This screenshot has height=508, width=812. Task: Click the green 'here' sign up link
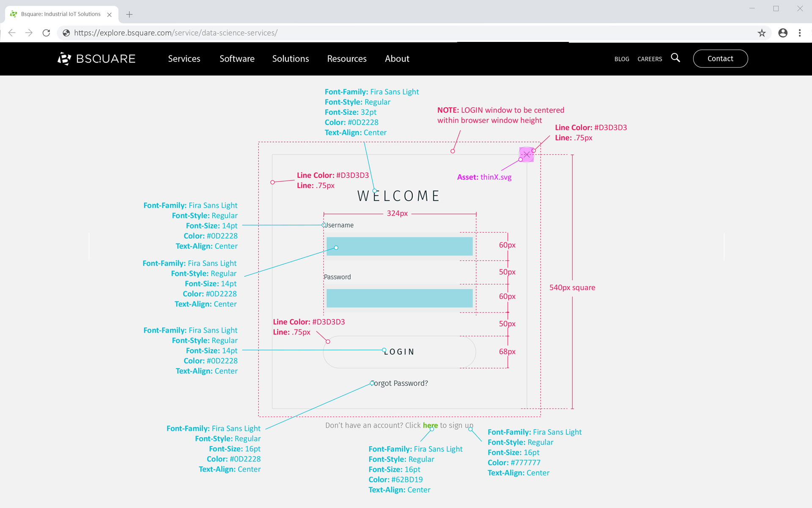click(x=430, y=425)
